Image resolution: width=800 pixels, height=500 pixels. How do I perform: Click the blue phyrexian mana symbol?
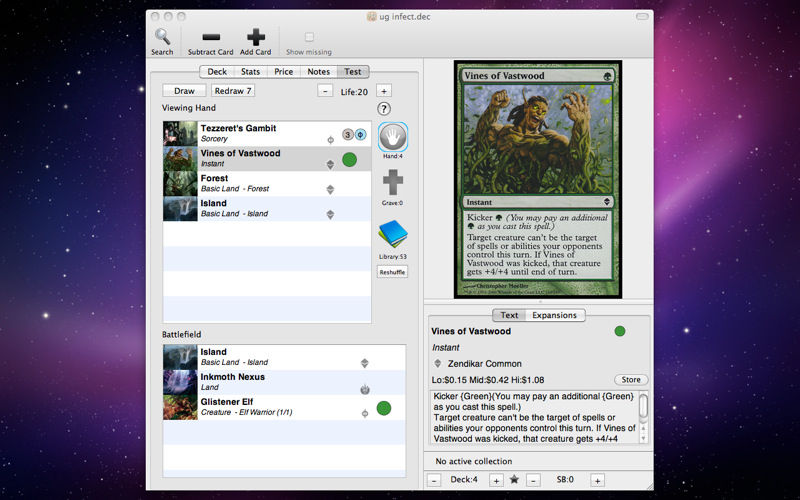point(360,135)
